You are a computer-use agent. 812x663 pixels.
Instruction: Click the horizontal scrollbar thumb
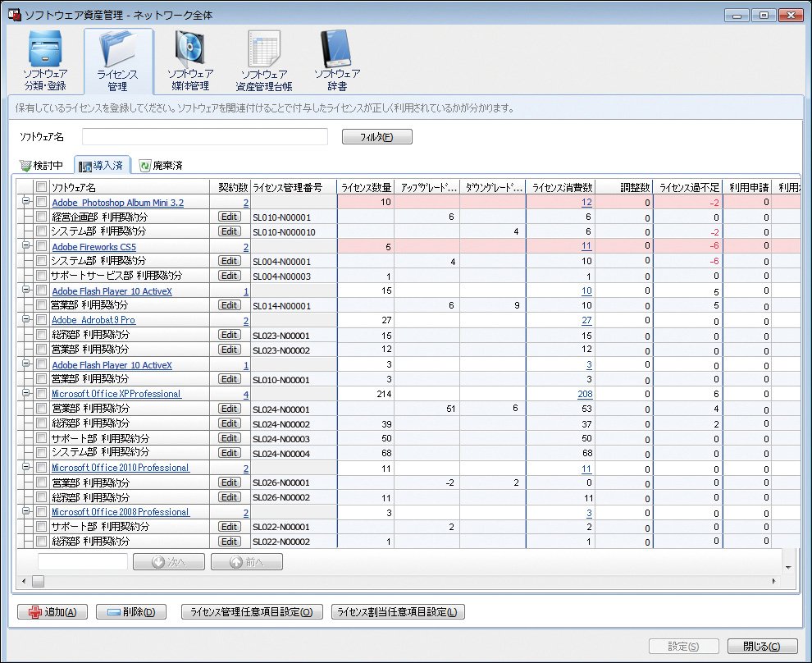38,581
